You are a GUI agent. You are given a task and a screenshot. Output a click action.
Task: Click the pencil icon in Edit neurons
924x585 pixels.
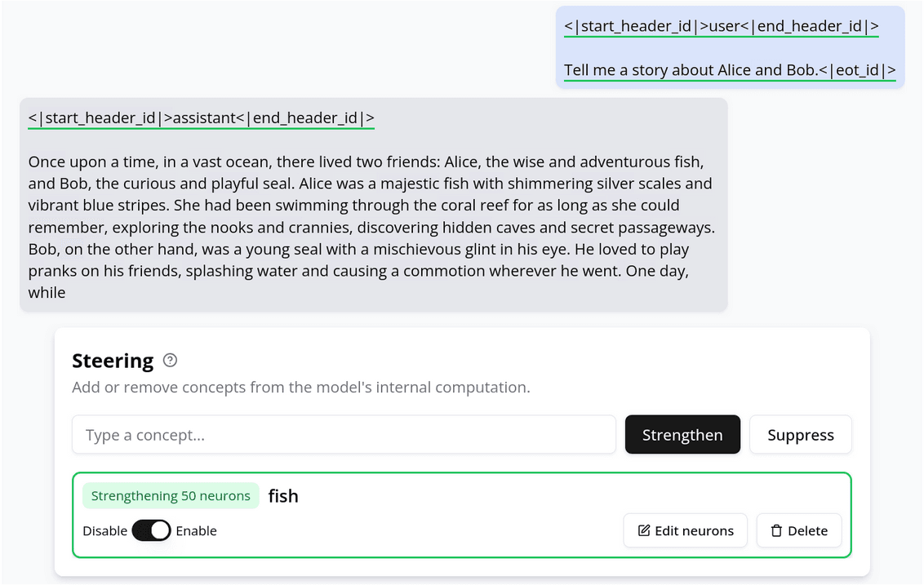[644, 531]
